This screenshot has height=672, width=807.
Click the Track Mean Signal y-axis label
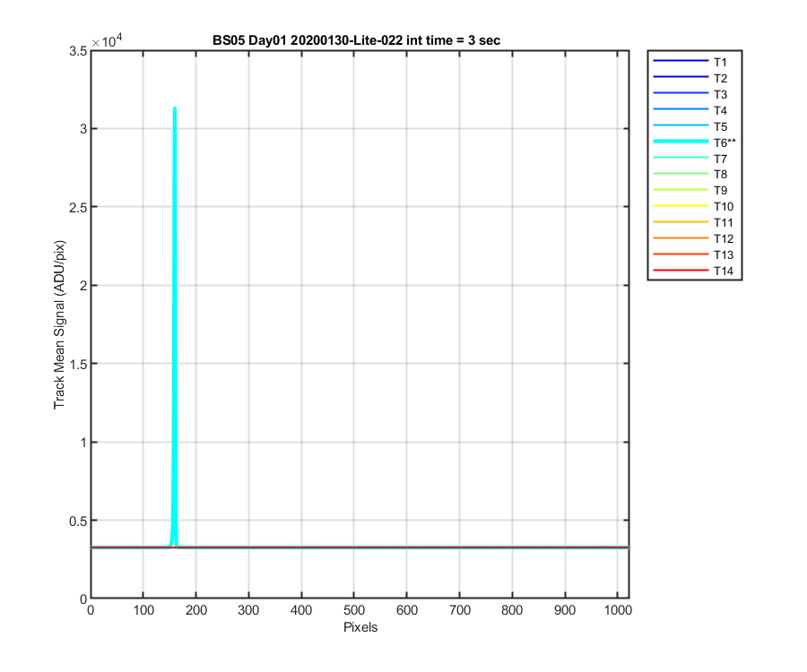pos(60,325)
